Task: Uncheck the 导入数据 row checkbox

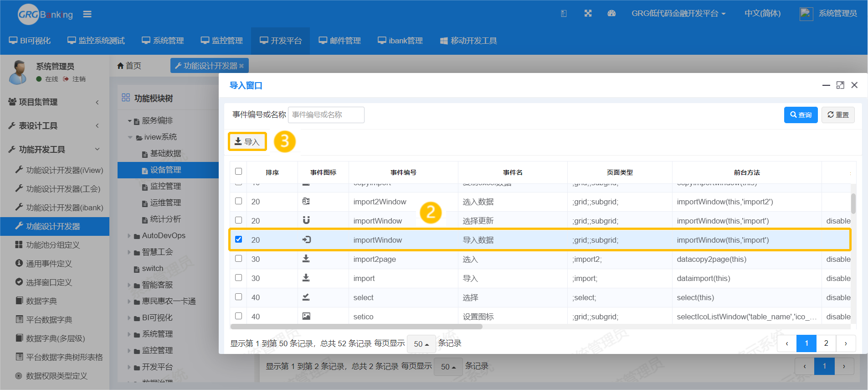Action: pos(238,239)
